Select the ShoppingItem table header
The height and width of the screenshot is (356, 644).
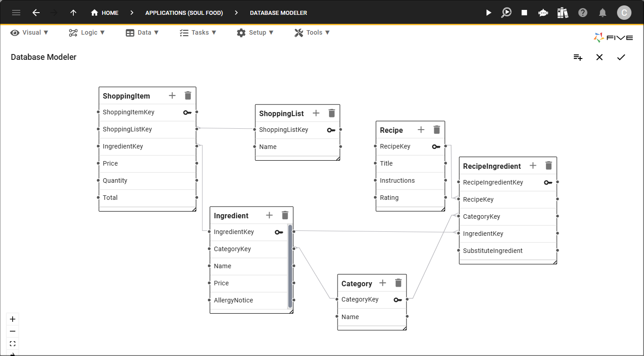148,95
